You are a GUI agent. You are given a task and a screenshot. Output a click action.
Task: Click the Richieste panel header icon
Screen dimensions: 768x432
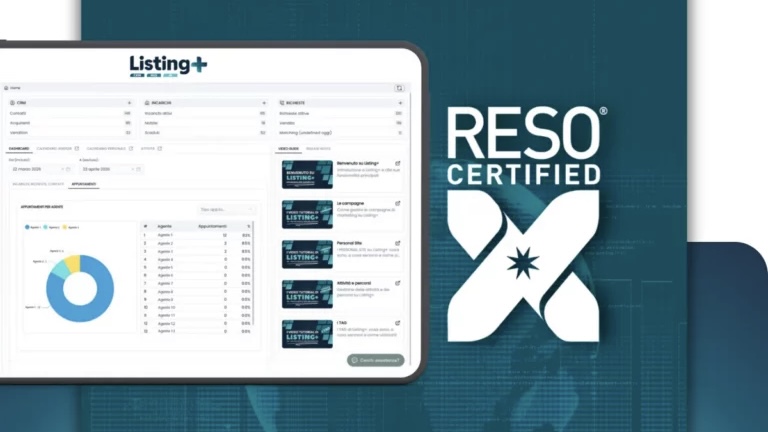click(x=282, y=103)
